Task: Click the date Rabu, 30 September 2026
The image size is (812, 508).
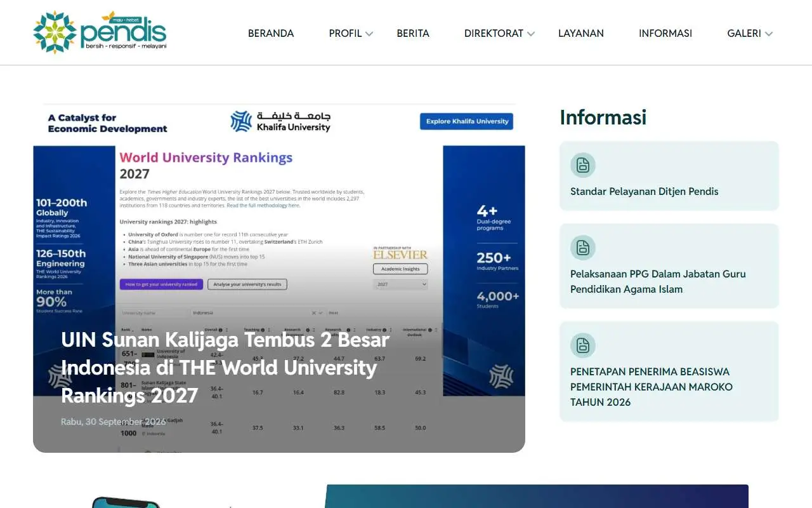Action: point(114,422)
